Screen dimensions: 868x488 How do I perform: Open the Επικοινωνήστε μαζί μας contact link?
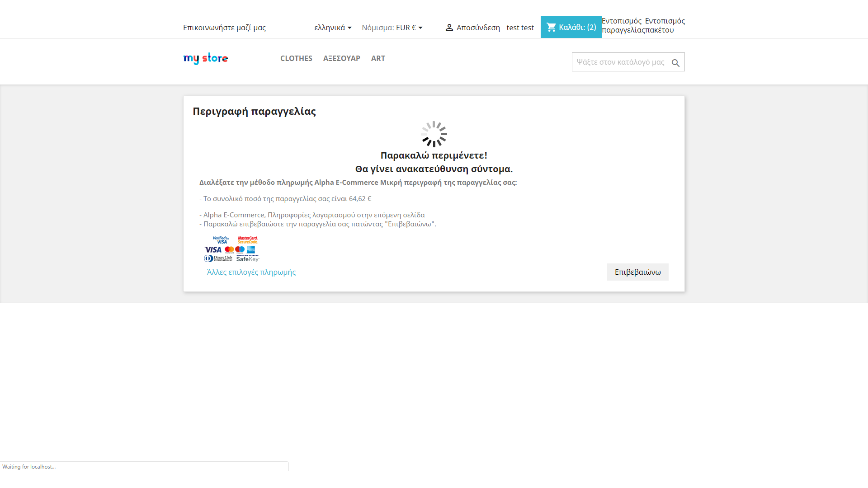point(224,28)
